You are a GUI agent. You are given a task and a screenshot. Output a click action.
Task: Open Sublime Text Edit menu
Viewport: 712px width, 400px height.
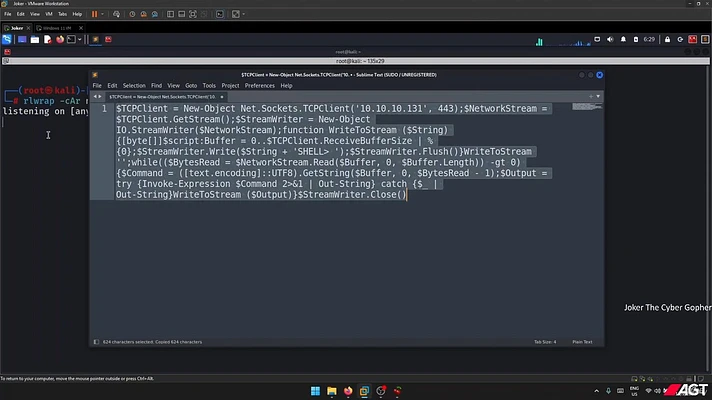click(x=112, y=85)
